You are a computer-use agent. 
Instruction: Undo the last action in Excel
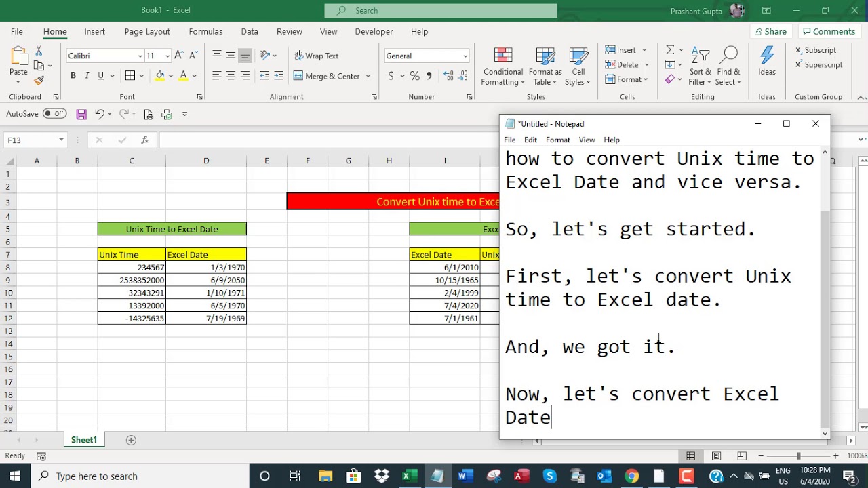(x=100, y=114)
